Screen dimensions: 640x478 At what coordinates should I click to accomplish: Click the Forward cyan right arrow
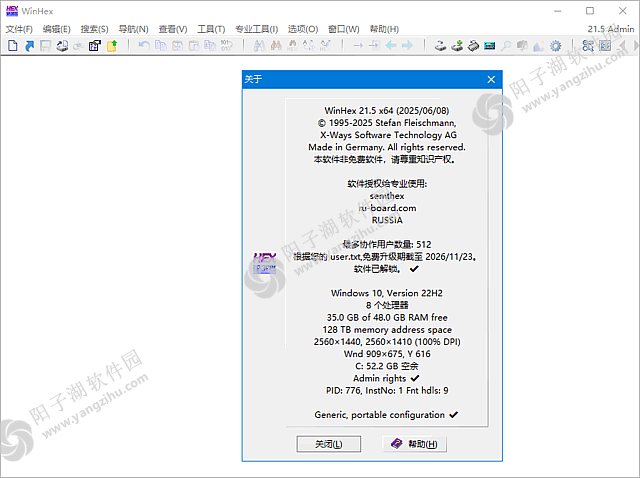pyautogui.click(x=407, y=45)
